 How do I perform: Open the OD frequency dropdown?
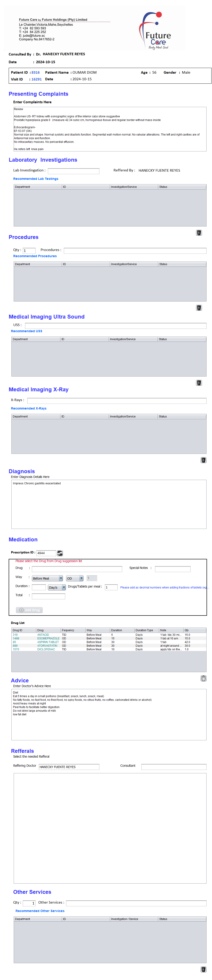pos(81,578)
